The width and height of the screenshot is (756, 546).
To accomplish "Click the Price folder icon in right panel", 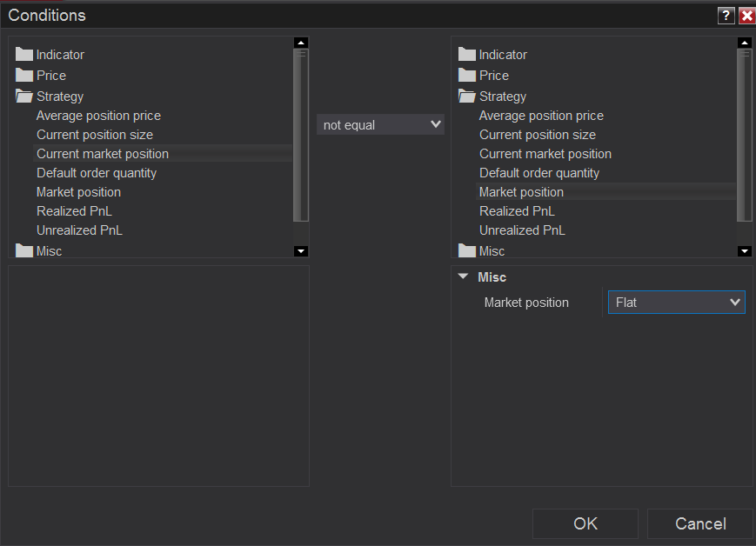I will click(467, 76).
